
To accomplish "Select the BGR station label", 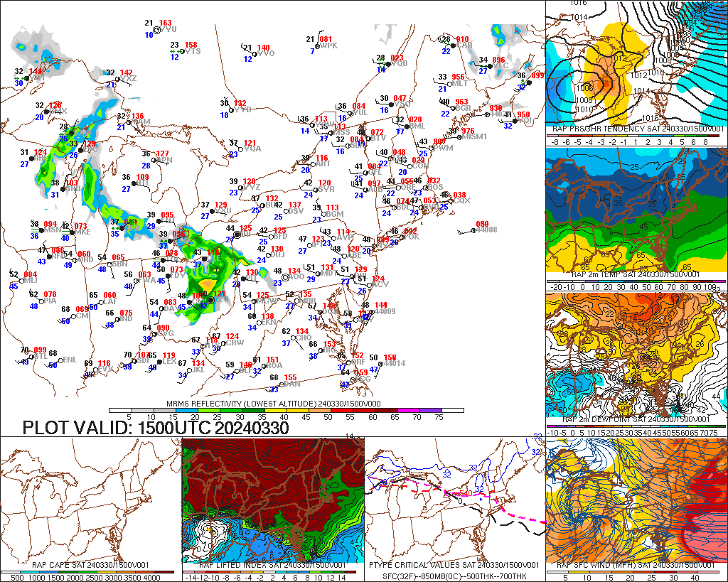I will pyautogui.click(x=463, y=108).
